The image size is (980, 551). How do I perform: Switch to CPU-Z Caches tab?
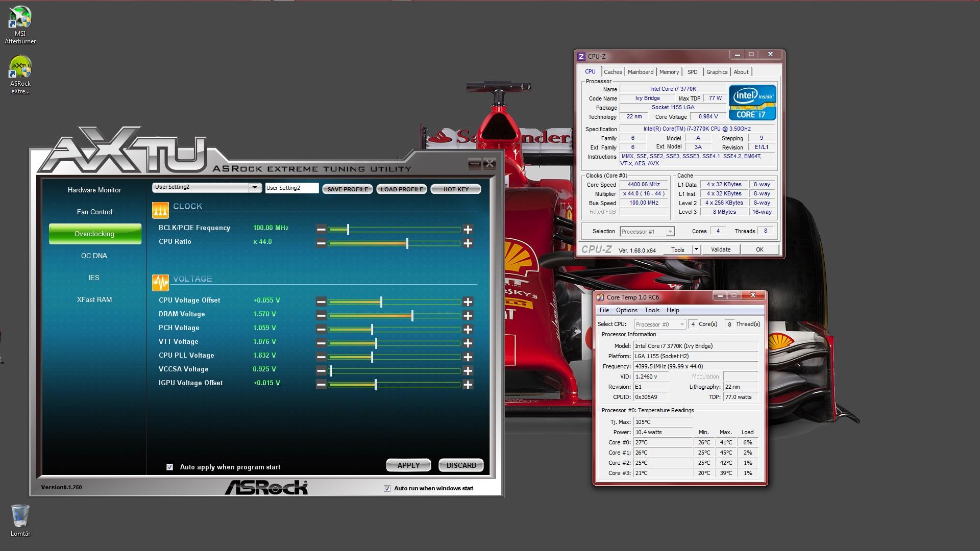[x=612, y=72]
